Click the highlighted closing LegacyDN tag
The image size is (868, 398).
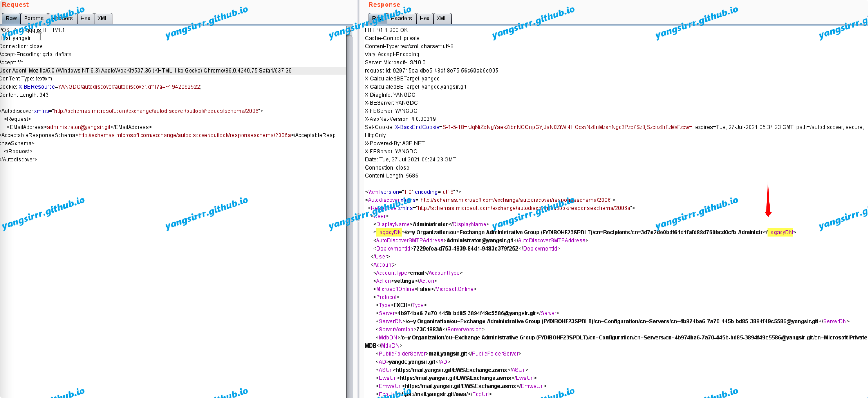coord(780,232)
